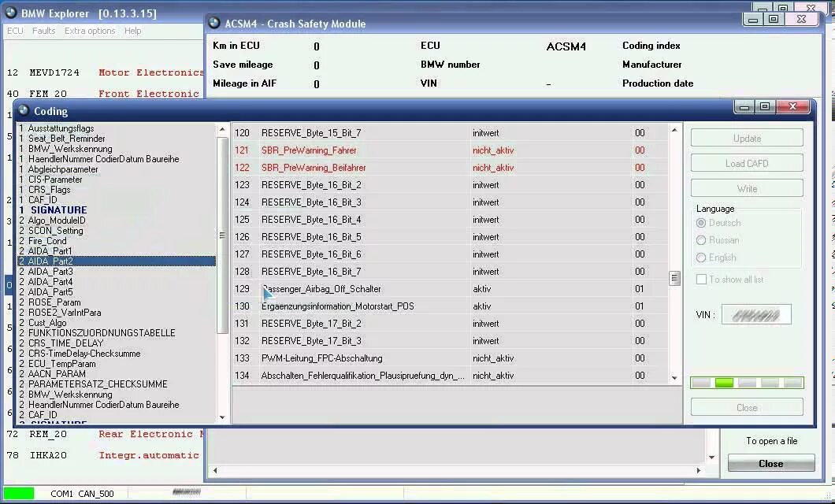Click the BMW logo icon in Coding window title

(x=24, y=111)
